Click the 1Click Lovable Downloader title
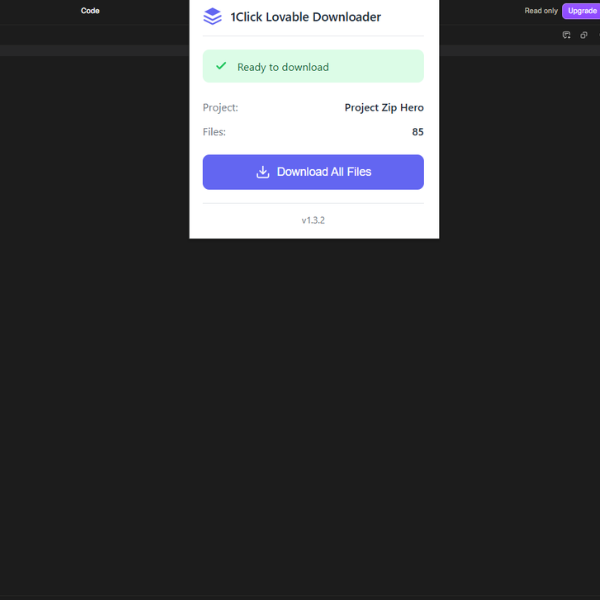 pyautogui.click(x=305, y=17)
